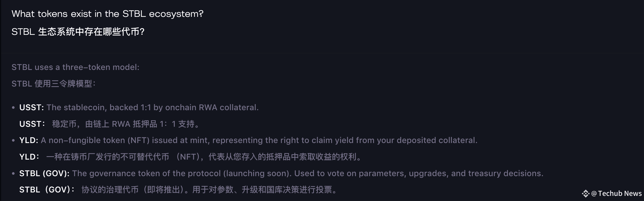Click the bold 'USST:' label in English bullet

click(x=31, y=107)
